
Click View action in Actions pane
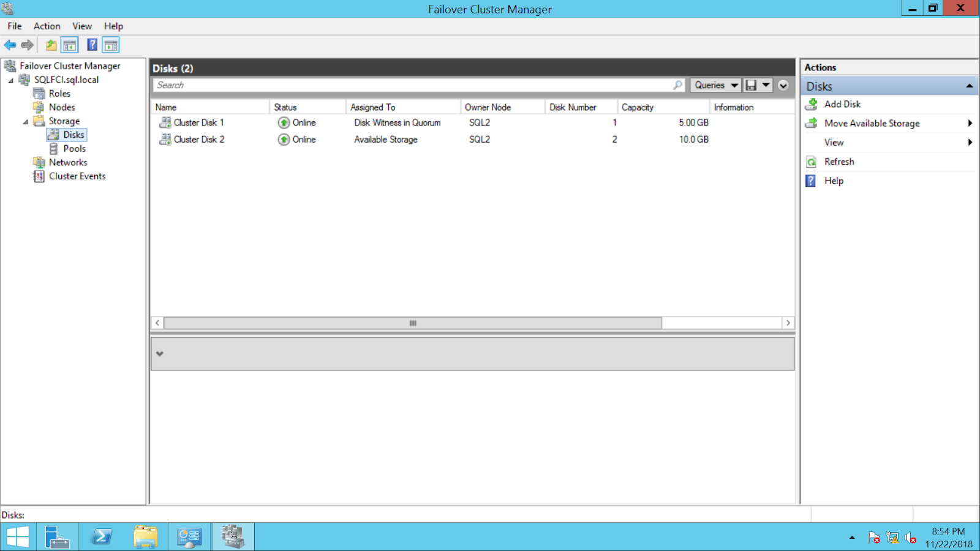tap(834, 142)
